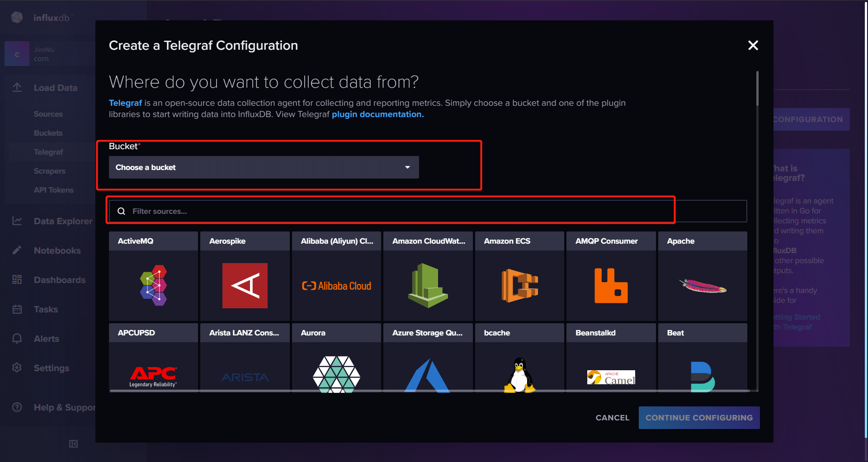Select the Amazon ECS plugin icon
Screen dimensions: 868x462
pos(519,285)
